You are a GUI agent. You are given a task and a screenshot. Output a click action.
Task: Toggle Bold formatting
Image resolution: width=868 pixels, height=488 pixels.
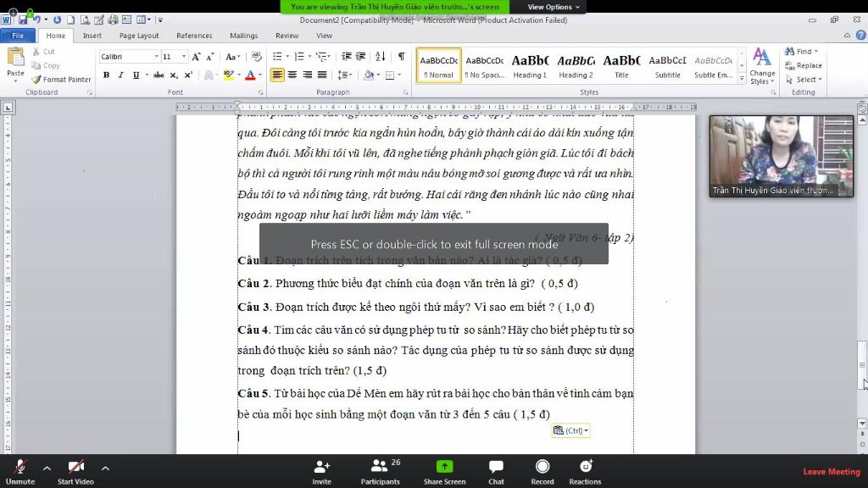[106, 75]
